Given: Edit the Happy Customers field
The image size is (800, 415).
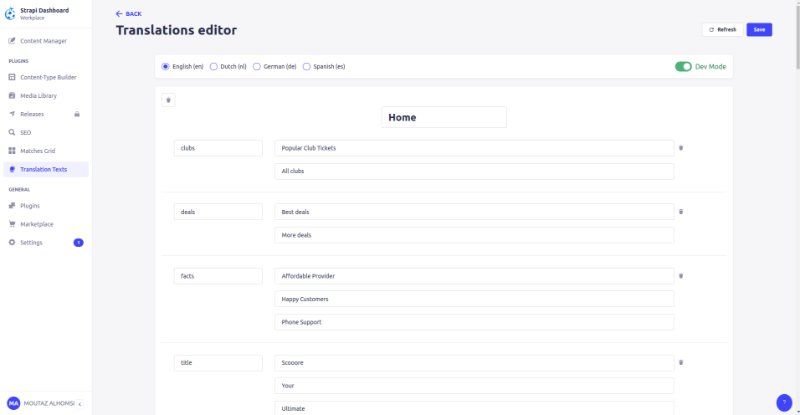Looking at the screenshot, I should click(474, 299).
